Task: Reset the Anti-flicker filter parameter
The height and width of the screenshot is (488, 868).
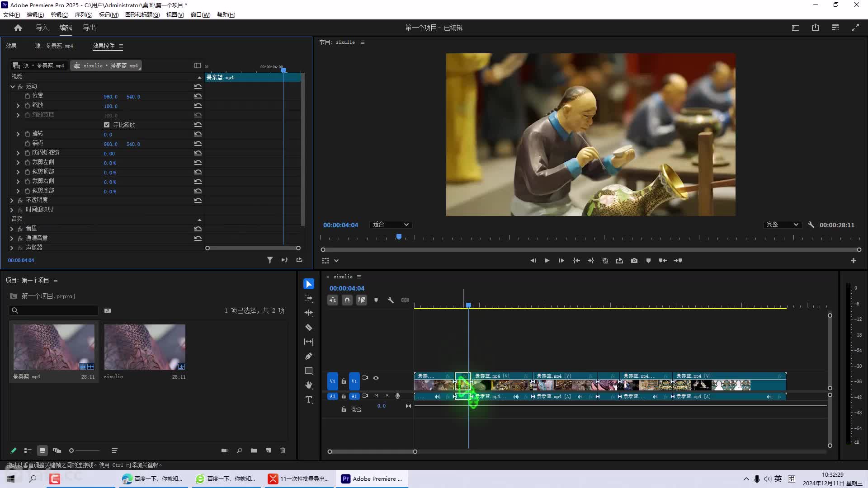Action: 198,153
